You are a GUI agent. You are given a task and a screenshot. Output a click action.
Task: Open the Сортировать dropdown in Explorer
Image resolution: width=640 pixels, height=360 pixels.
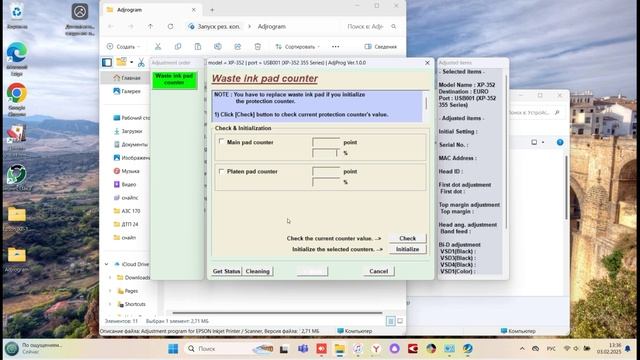click(298, 47)
